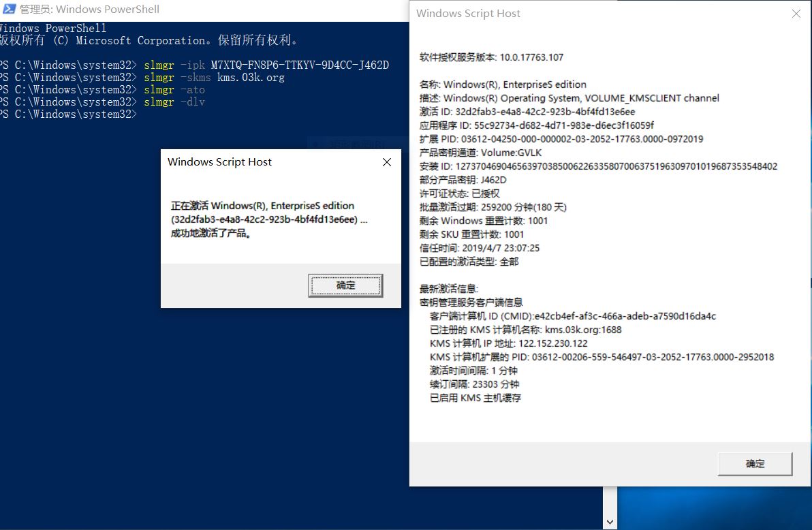Click the 剩余 SKU 重置计数 1001 line
This screenshot has width=812, height=530.
point(471,235)
